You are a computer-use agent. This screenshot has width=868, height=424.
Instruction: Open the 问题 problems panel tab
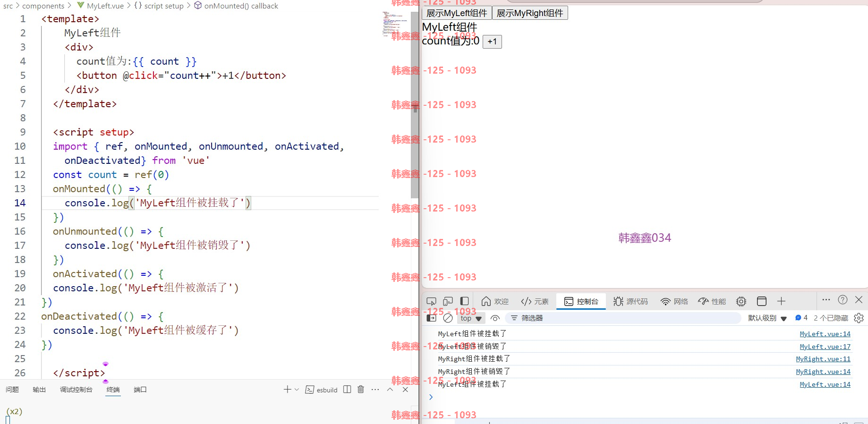tap(12, 390)
